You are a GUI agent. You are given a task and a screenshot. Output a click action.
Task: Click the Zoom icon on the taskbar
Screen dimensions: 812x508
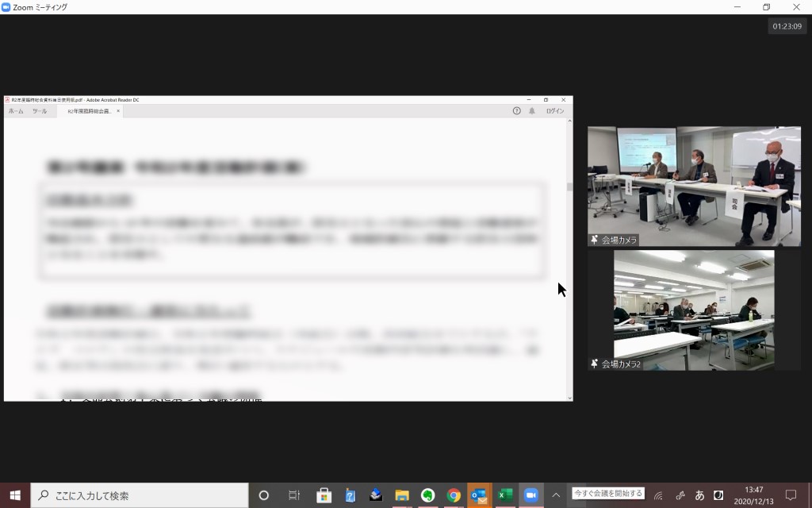(531, 495)
